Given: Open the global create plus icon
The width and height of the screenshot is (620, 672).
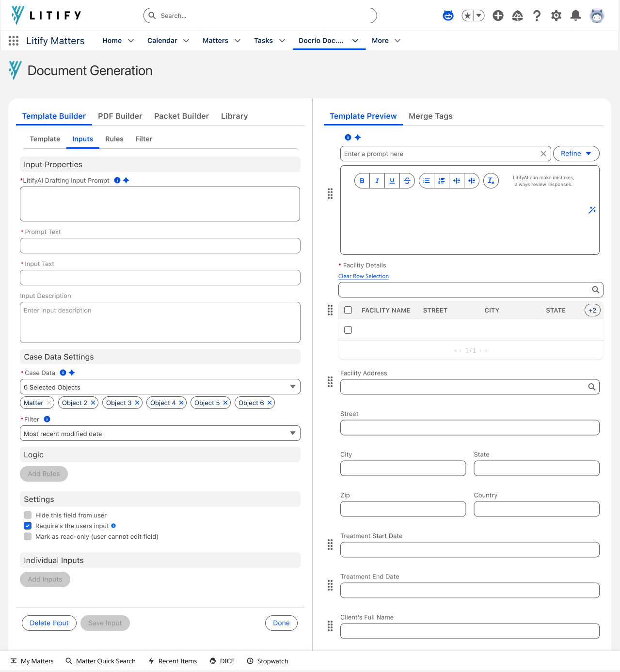Looking at the screenshot, I should pyautogui.click(x=498, y=16).
